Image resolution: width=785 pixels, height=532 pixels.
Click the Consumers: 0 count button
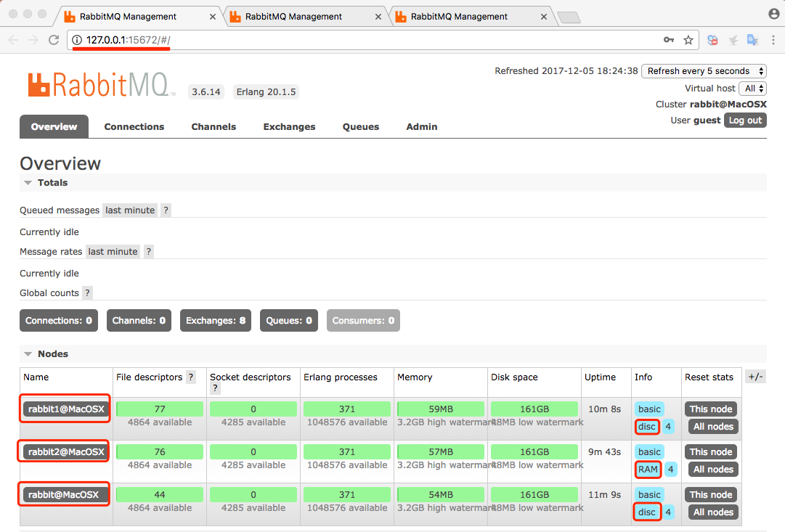coord(364,321)
